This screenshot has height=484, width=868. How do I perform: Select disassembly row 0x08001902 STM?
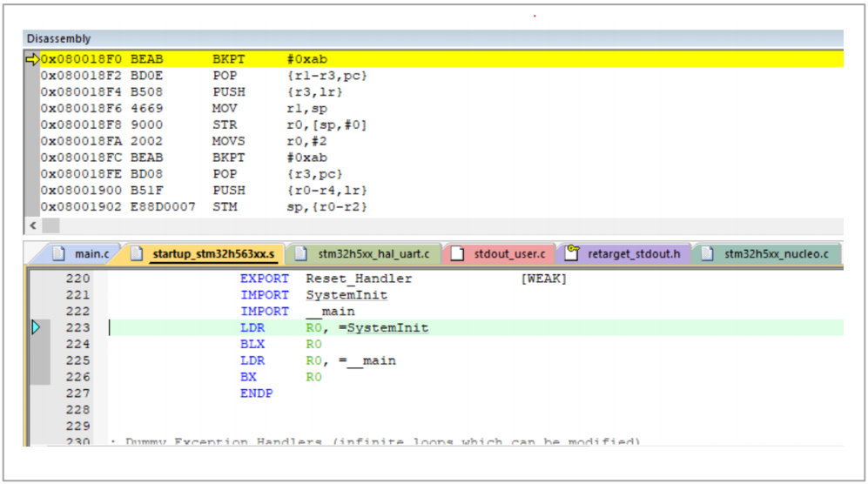coord(441,206)
